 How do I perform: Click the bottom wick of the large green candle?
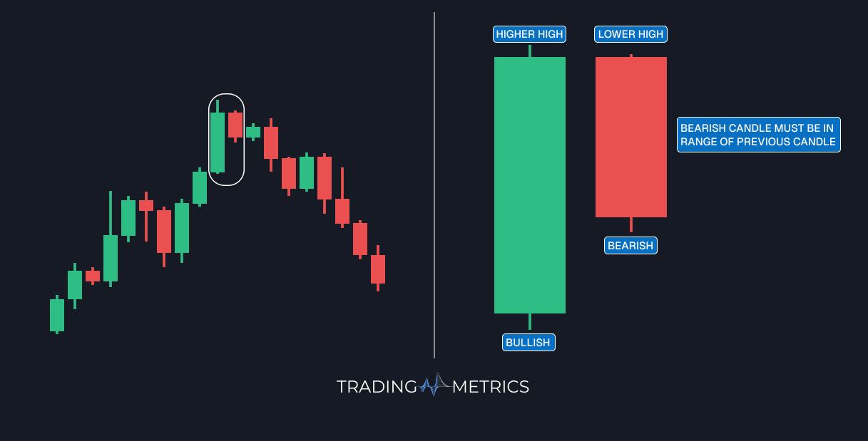click(529, 321)
